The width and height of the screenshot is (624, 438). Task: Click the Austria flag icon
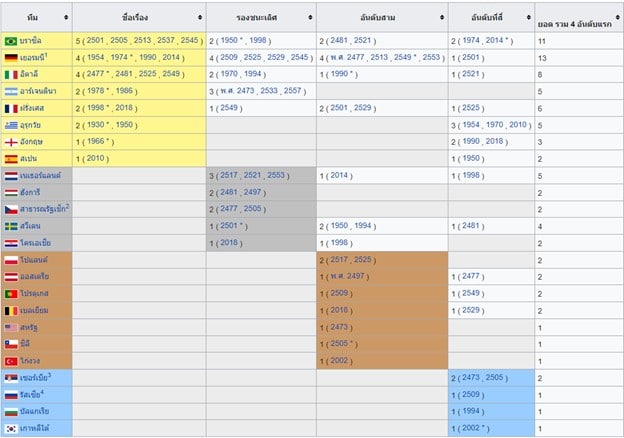pos(11,277)
